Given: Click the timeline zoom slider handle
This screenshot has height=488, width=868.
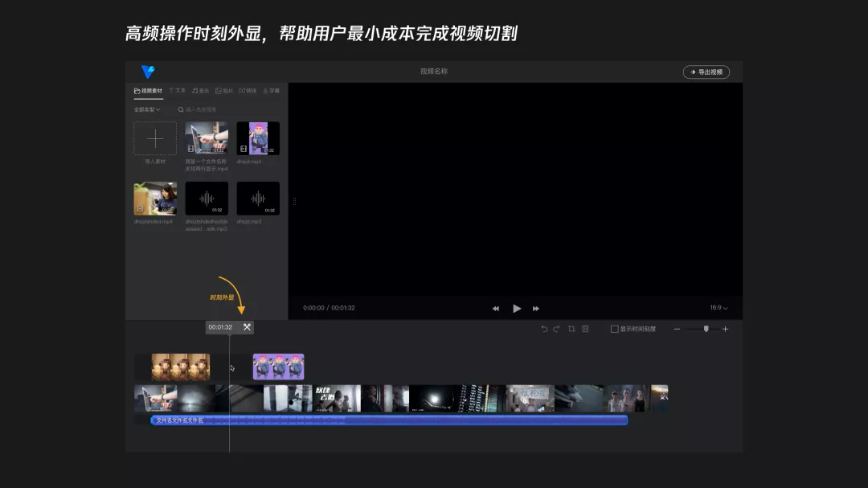Looking at the screenshot, I should tap(706, 329).
